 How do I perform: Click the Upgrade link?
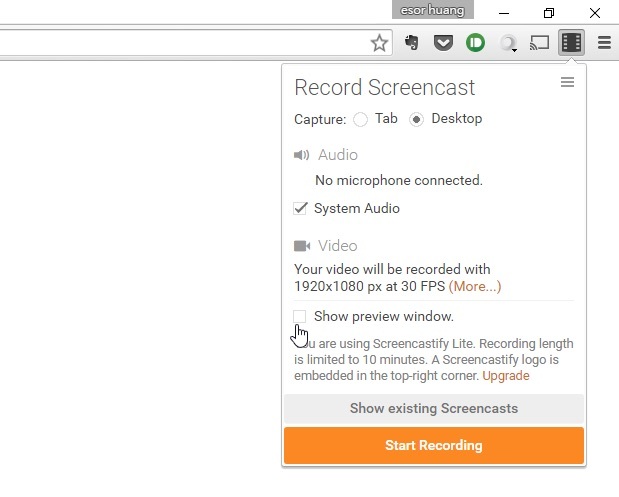click(505, 376)
